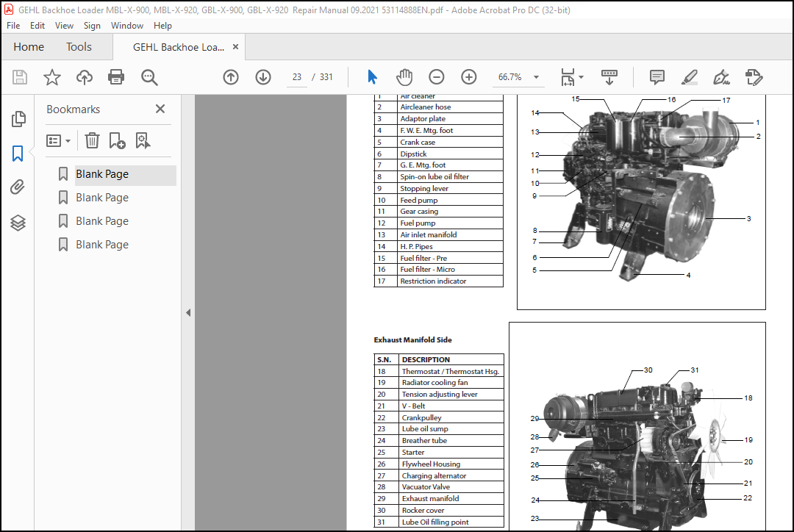Click 'Flywheel Housing' table cell

pyautogui.click(x=451, y=464)
